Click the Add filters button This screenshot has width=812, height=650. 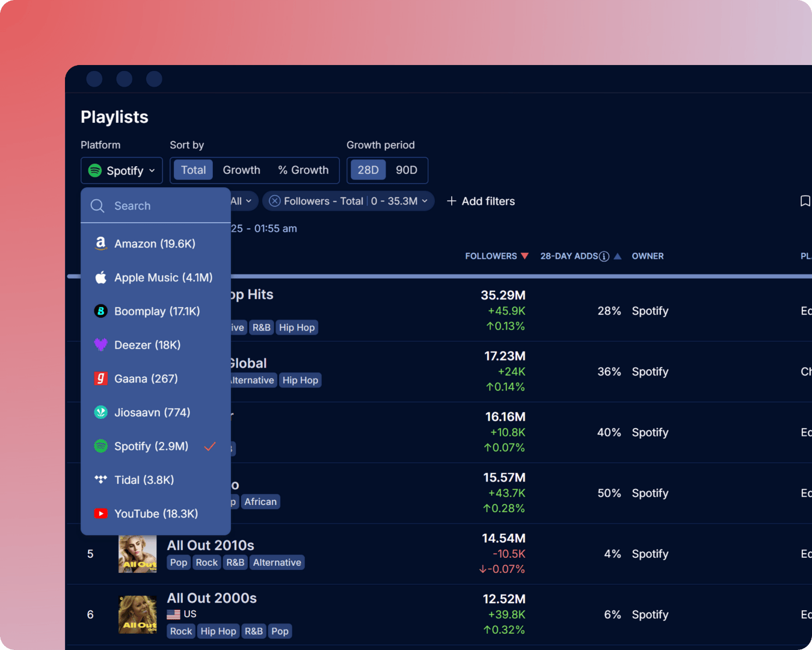coord(481,201)
